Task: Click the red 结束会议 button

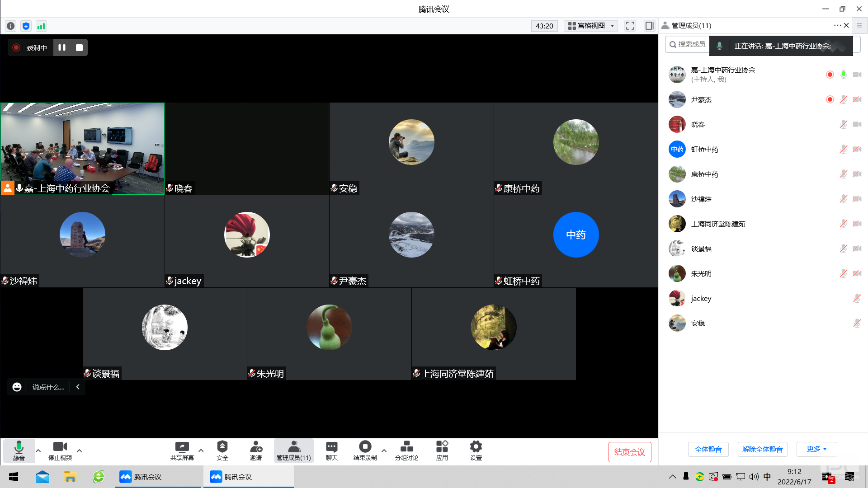Action: click(629, 452)
